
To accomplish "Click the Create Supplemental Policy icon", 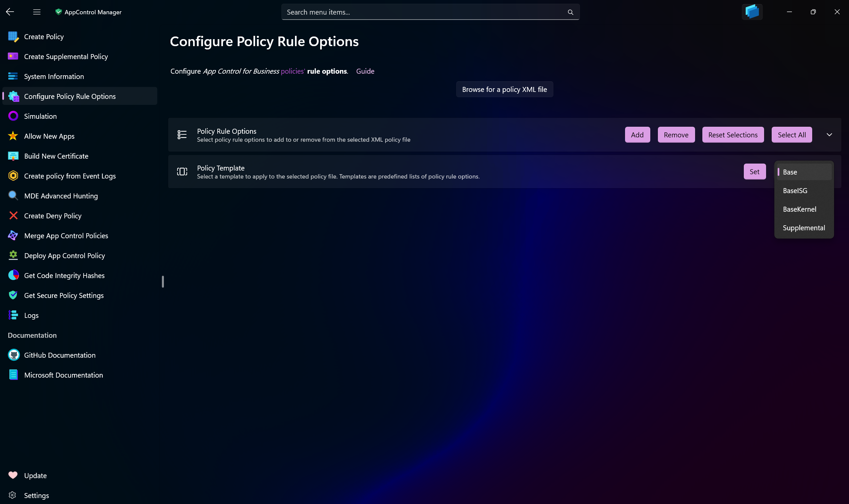I will click(x=13, y=56).
